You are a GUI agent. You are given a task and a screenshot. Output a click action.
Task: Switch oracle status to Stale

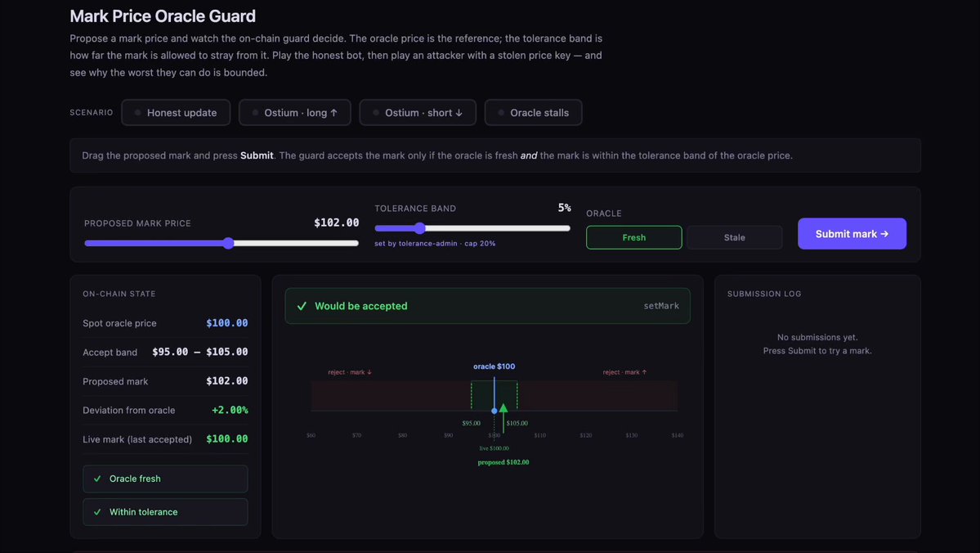click(734, 238)
